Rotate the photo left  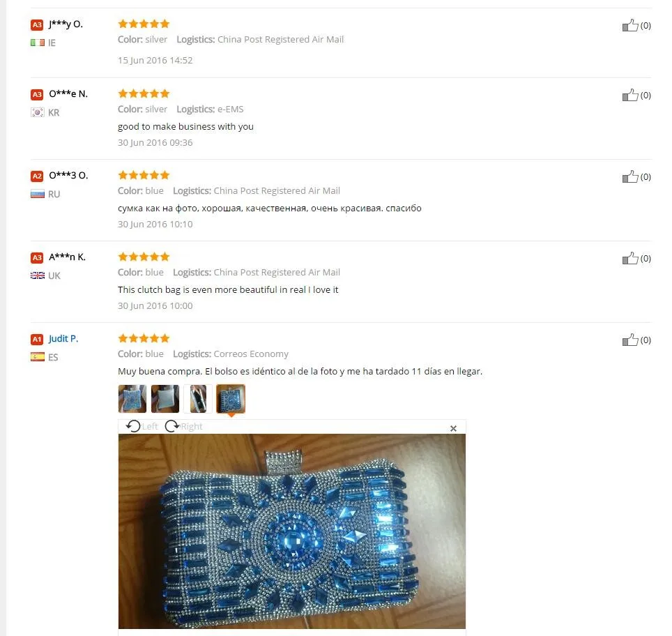[142, 426]
